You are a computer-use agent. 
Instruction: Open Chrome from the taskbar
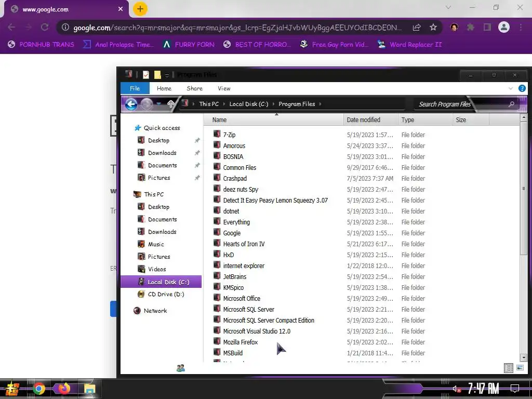[38, 389]
